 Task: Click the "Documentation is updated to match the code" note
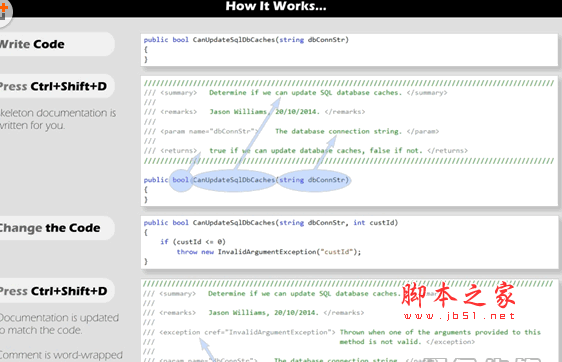click(x=59, y=324)
